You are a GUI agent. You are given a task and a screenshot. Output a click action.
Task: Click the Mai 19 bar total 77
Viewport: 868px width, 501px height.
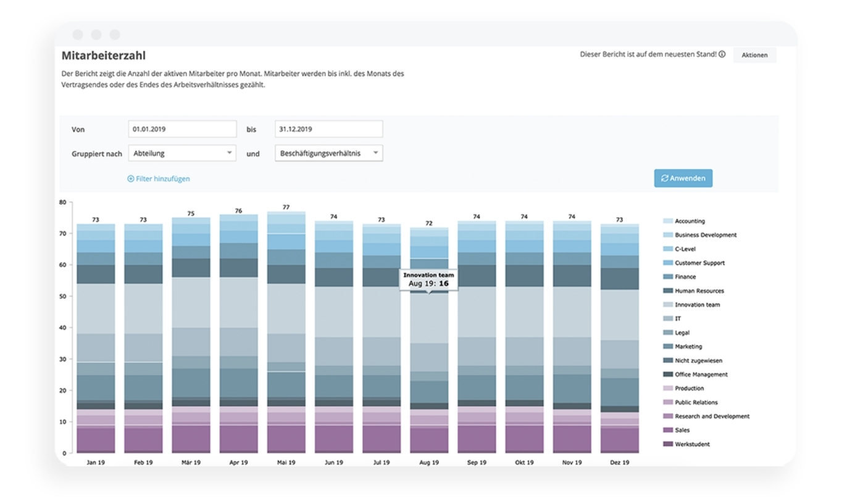point(286,207)
